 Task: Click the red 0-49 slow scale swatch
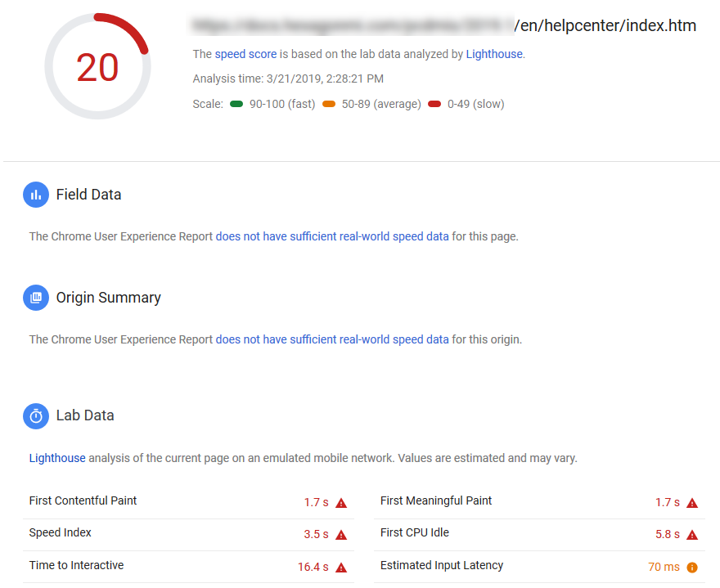(434, 104)
